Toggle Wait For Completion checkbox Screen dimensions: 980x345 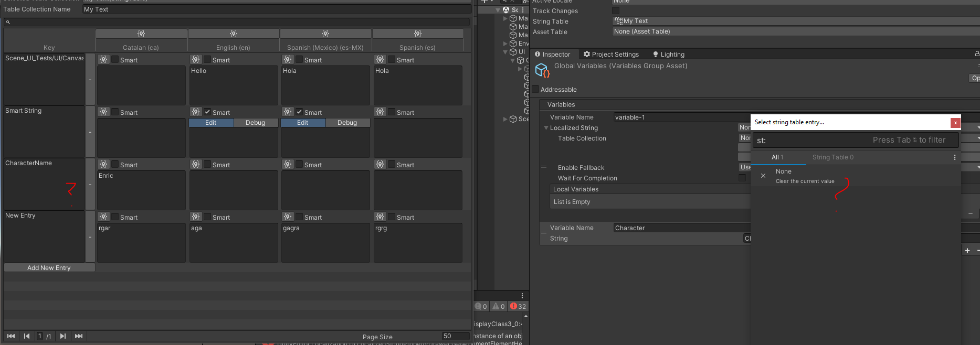[x=742, y=178]
